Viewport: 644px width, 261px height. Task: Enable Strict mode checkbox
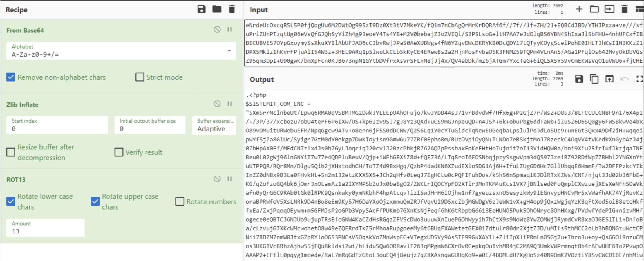click(140, 77)
